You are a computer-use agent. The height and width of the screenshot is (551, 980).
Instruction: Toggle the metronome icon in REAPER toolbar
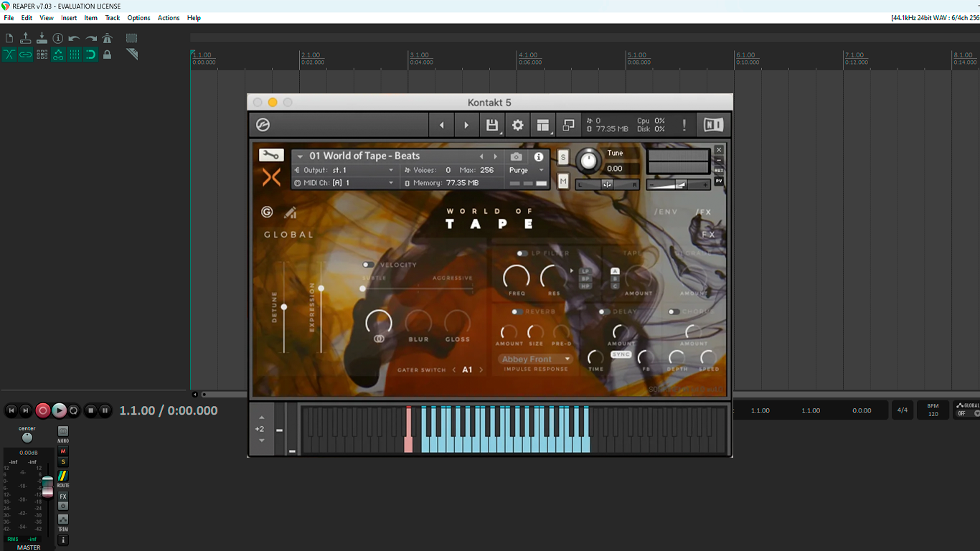[x=107, y=38]
